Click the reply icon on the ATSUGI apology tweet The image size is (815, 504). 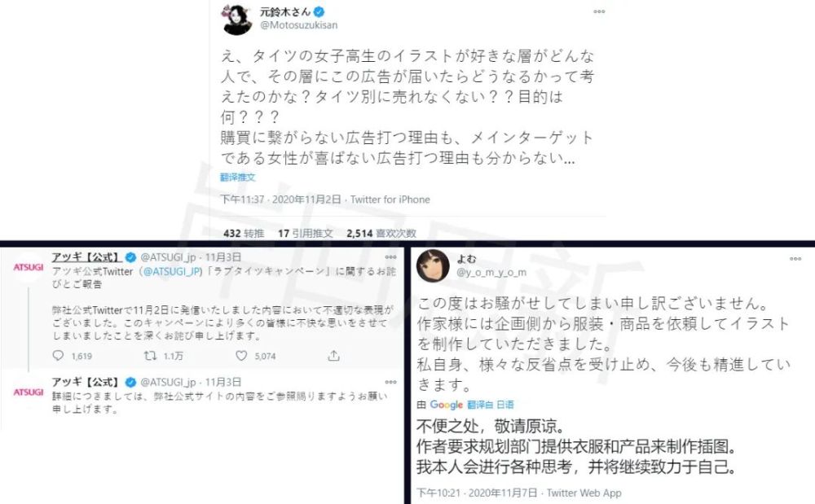(58, 356)
